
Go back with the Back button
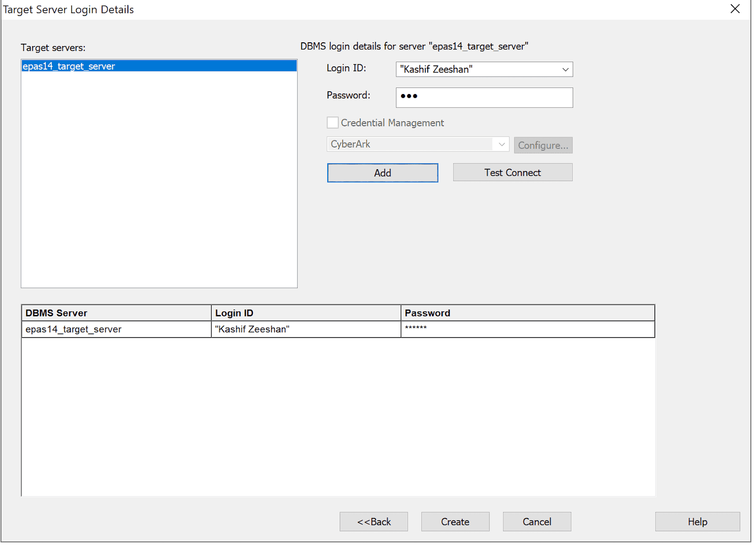(374, 522)
